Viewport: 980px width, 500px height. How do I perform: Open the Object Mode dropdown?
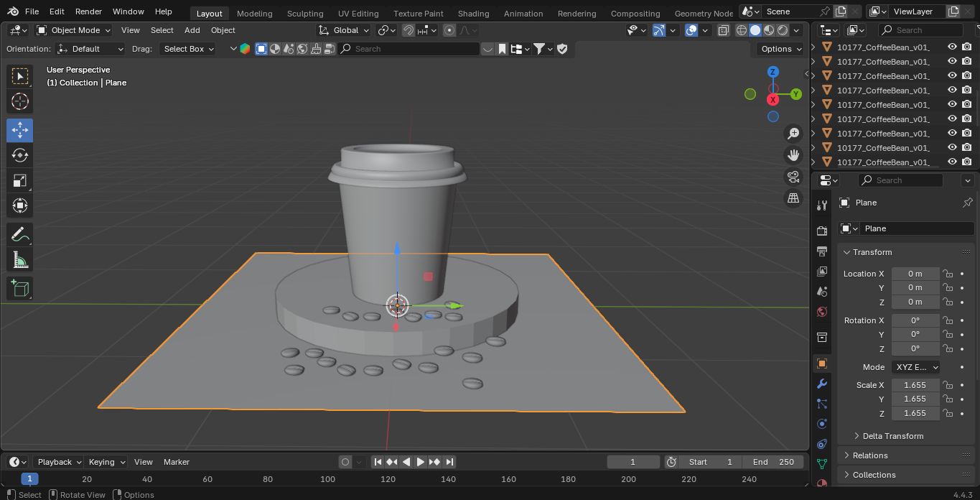pos(74,30)
